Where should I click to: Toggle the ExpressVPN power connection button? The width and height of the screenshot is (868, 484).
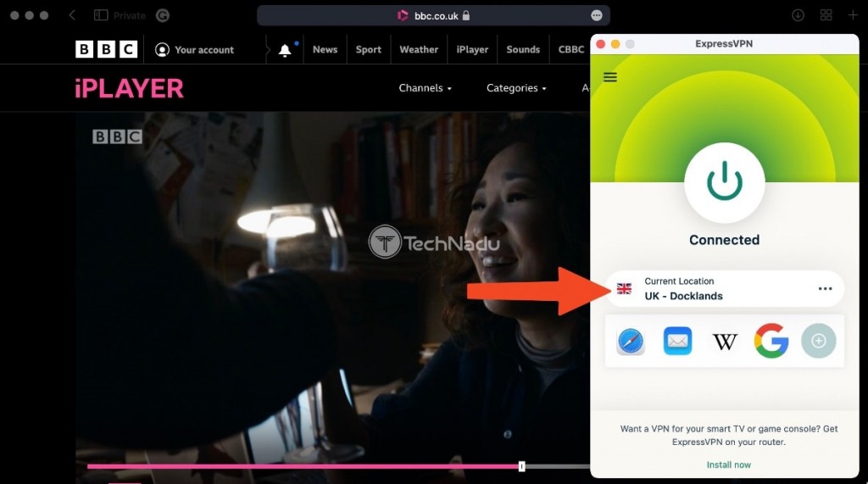[x=724, y=183]
